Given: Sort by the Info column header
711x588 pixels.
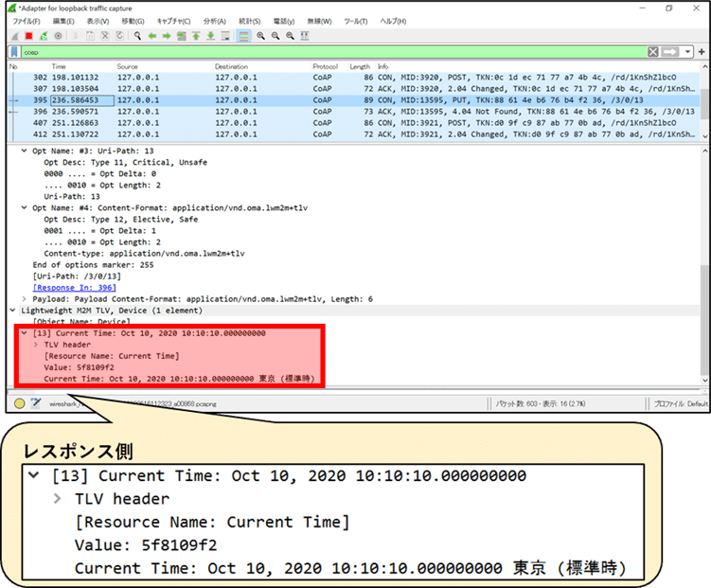Looking at the screenshot, I should click(x=383, y=66).
